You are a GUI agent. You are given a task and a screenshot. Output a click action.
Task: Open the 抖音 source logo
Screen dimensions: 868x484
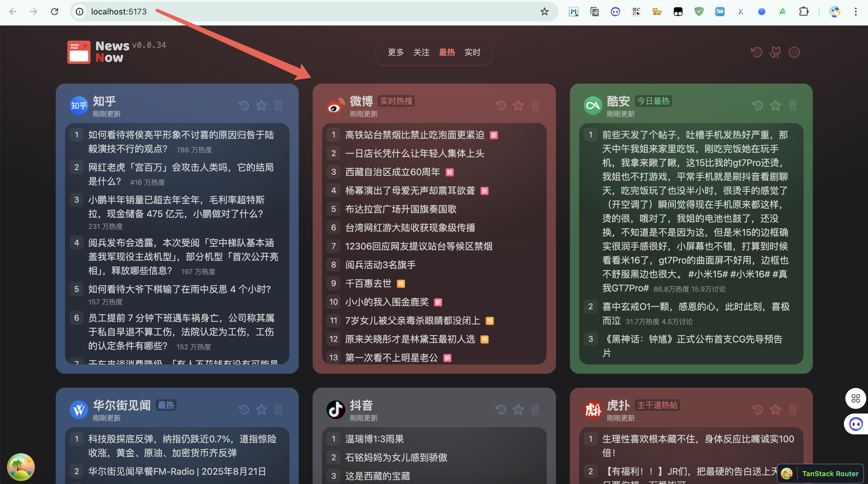tap(336, 409)
